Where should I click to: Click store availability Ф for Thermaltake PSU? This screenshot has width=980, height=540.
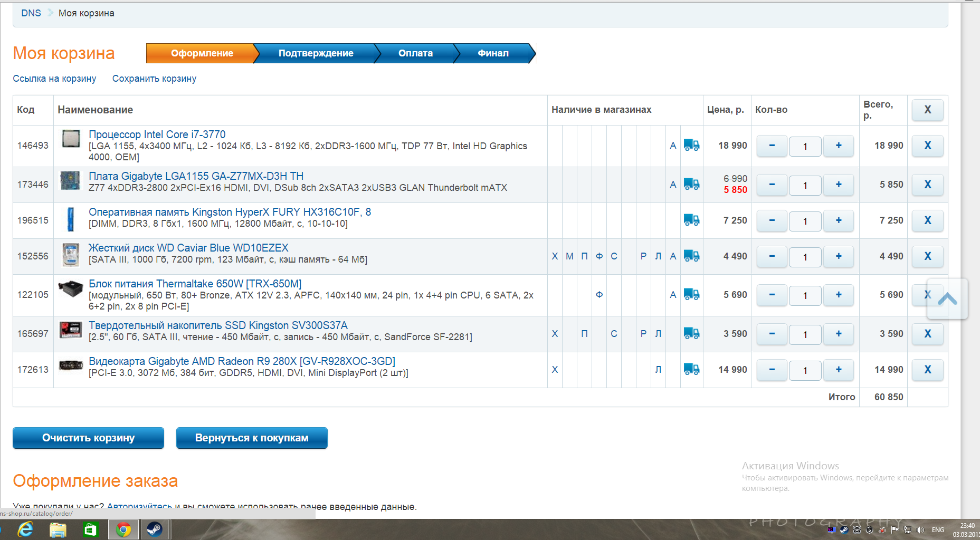[599, 295]
